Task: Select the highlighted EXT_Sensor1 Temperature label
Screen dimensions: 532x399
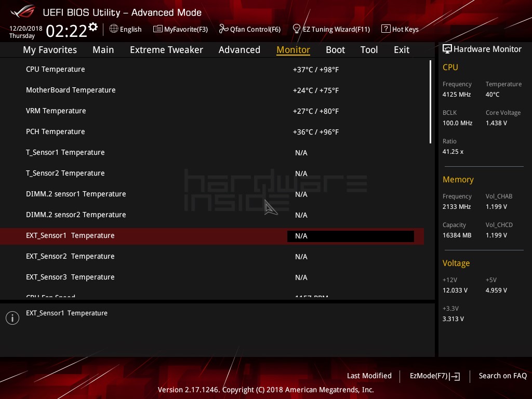Action: (70, 235)
